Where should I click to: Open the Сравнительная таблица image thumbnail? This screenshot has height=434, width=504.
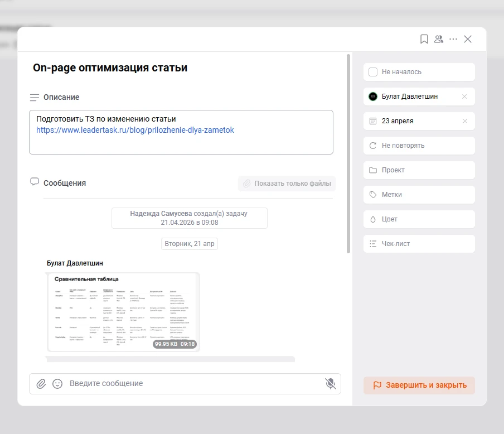coord(123,312)
